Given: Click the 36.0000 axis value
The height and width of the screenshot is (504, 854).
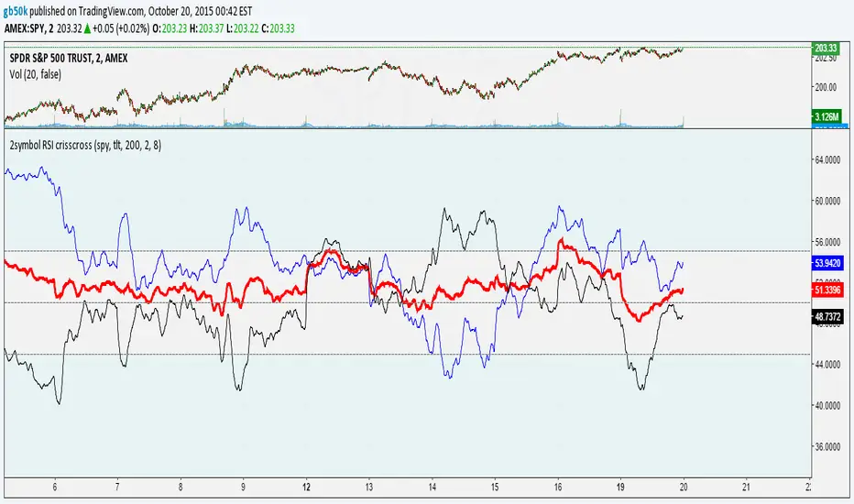Looking at the screenshot, I should coord(827,447).
